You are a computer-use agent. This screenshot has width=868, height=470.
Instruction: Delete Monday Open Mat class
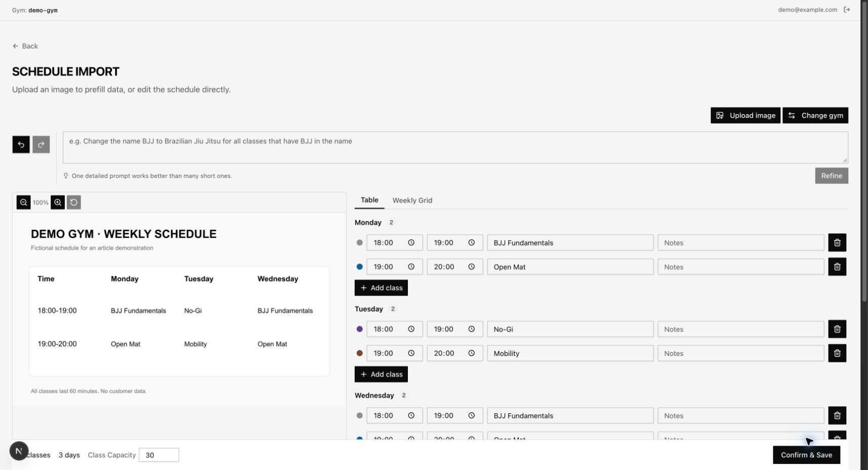[x=837, y=267]
